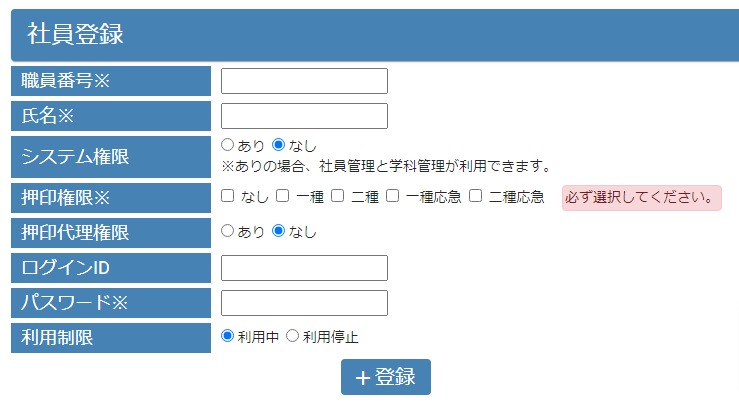Select システム権限 あり radio button
The height and width of the screenshot is (412, 739).
(227, 145)
